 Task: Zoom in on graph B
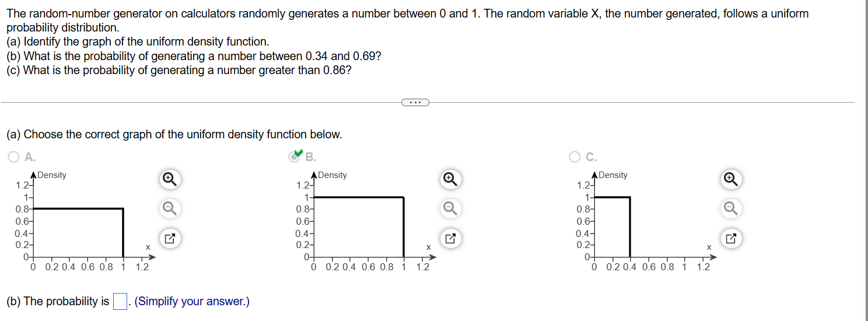coord(450,180)
